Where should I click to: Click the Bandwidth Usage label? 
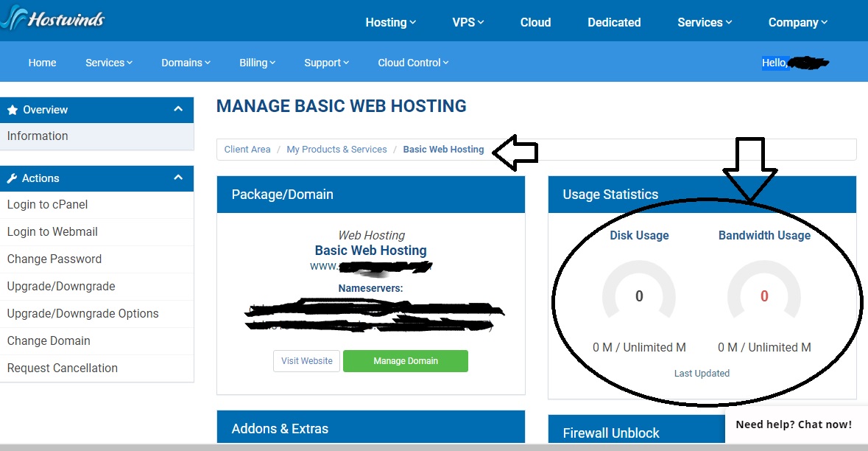(764, 236)
